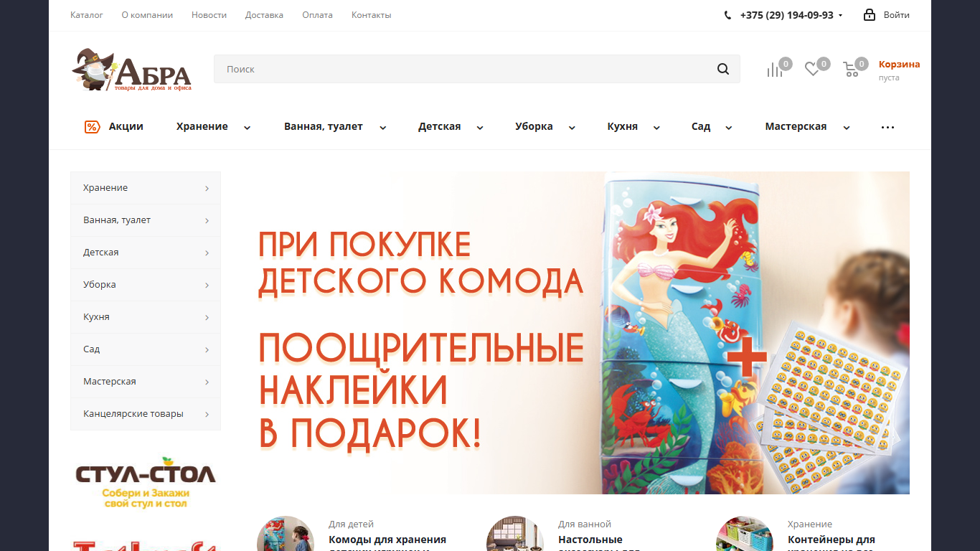
Task: Click the Корзина cart label
Action: [899, 64]
